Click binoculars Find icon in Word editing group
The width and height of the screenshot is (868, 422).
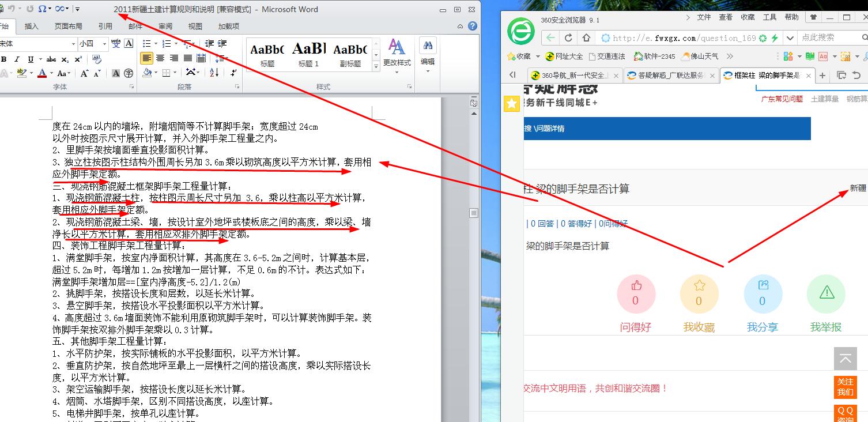coord(428,46)
